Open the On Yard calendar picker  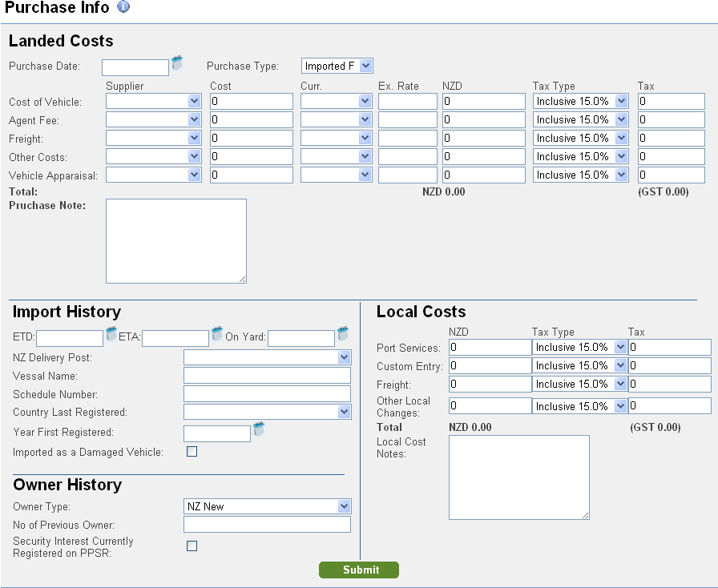click(343, 332)
